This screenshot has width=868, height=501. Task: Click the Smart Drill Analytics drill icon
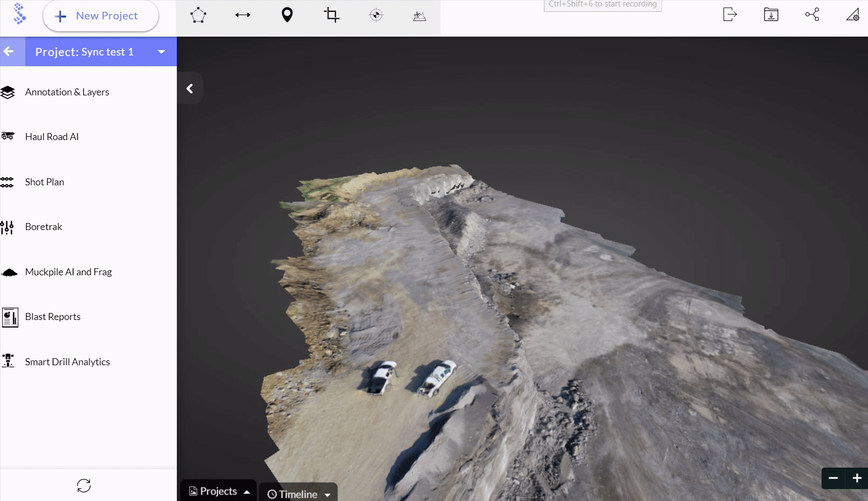pyautogui.click(x=8, y=360)
